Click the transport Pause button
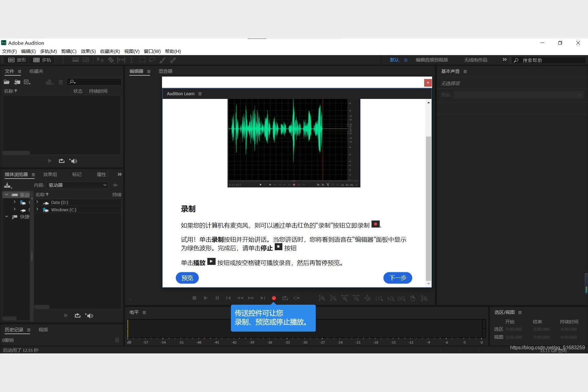 [x=217, y=298]
